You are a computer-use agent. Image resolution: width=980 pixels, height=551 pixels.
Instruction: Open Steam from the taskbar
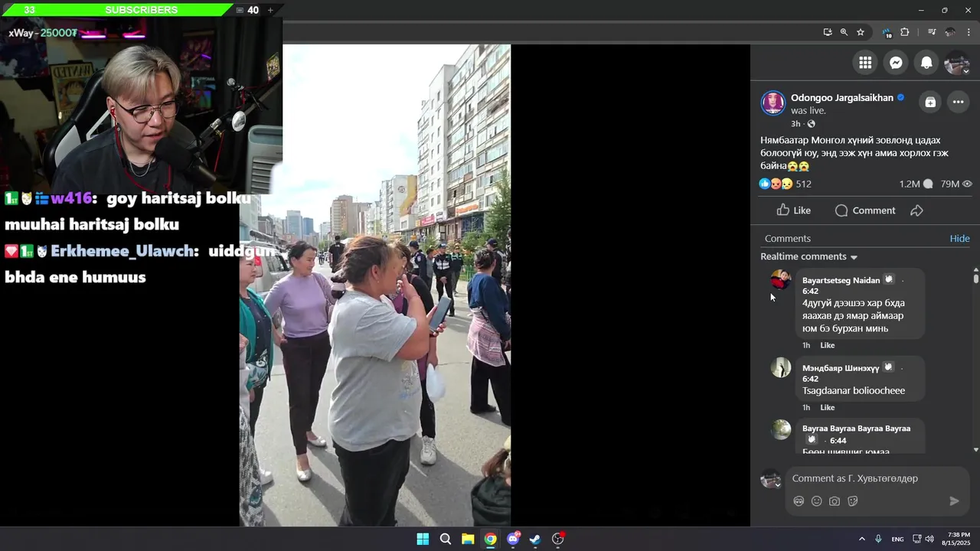coord(535,539)
